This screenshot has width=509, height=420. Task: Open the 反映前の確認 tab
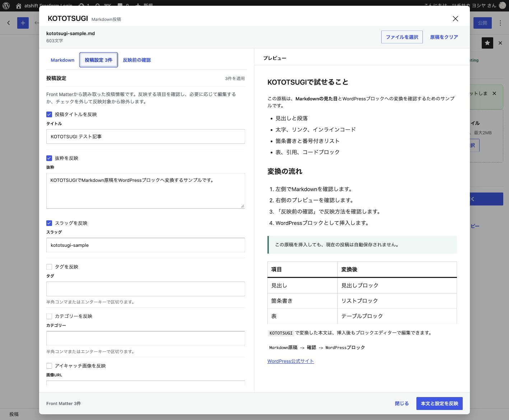pos(137,60)
